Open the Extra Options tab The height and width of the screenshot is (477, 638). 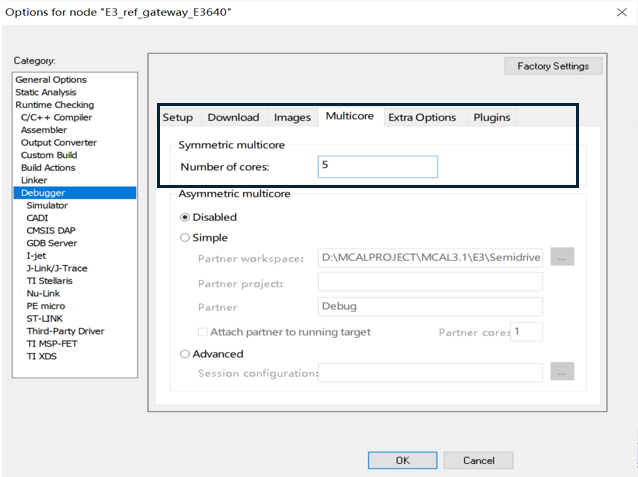pos(421,118)
